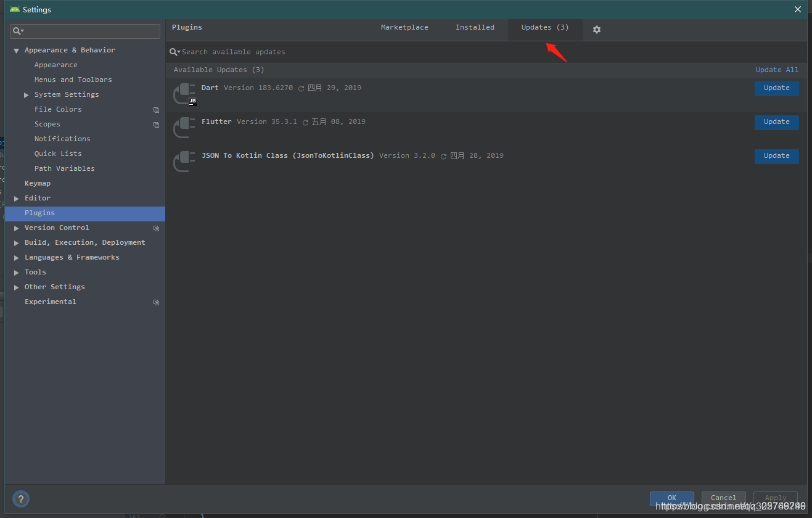Expand Languages & Frameworks section

tap(17, 258)
